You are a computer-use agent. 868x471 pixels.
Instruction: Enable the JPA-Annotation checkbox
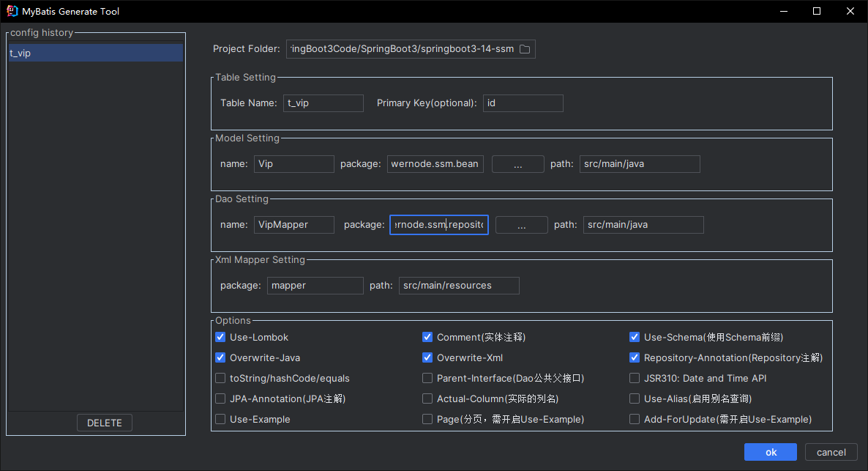tap(220, 399)
